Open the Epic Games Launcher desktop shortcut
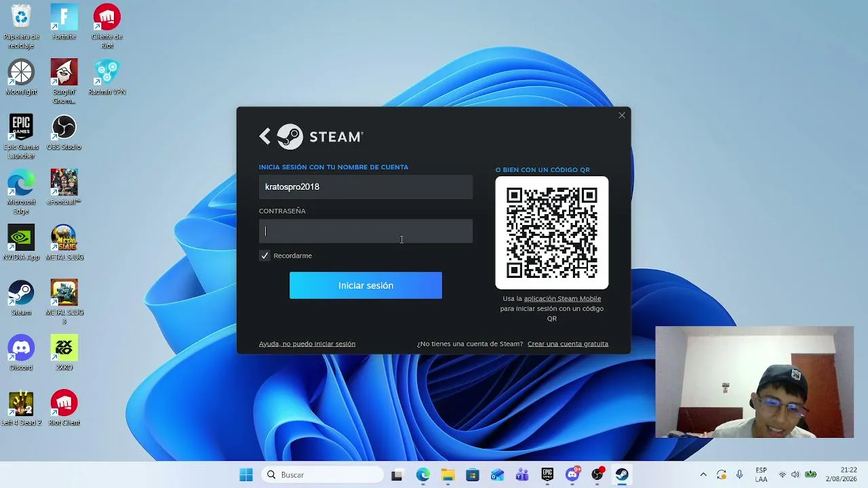The image size is (868, 488). (x=21, y=137)
